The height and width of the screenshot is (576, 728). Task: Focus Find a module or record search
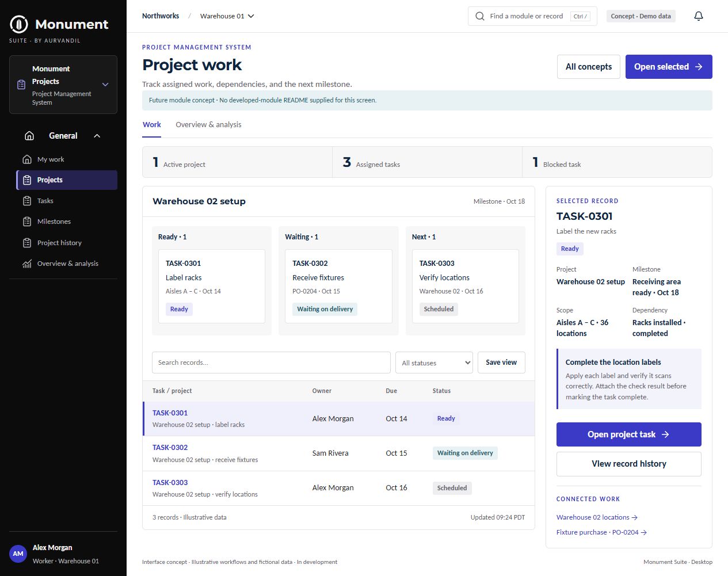point(532,16)
